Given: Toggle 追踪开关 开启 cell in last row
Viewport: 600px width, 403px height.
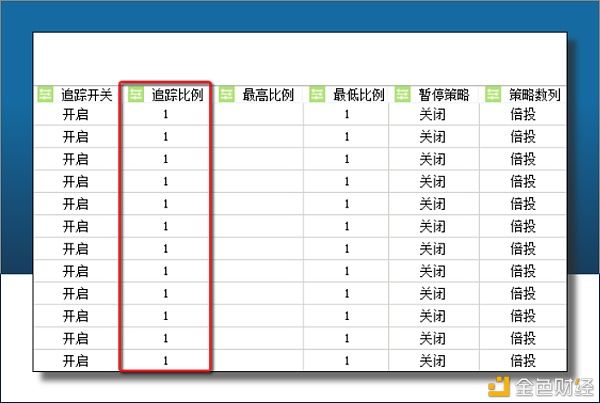Looking at the screenshot, I should pyautogui.click(x=75, y=360).
